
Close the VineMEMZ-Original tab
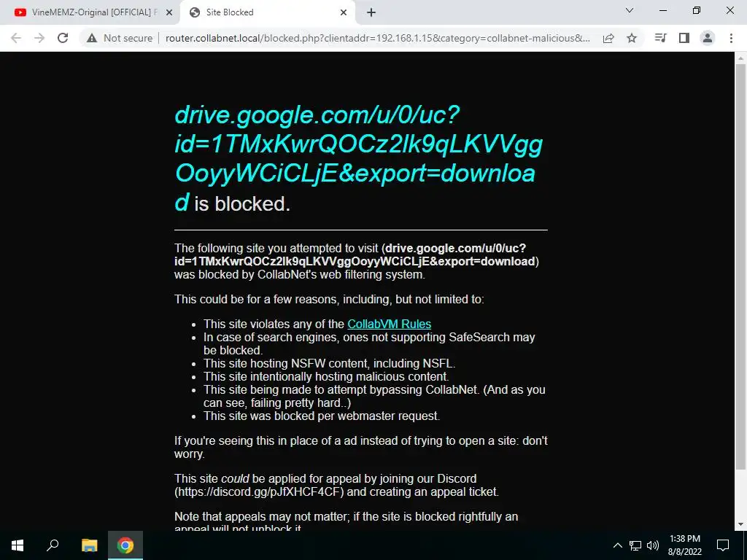point(169,12)
